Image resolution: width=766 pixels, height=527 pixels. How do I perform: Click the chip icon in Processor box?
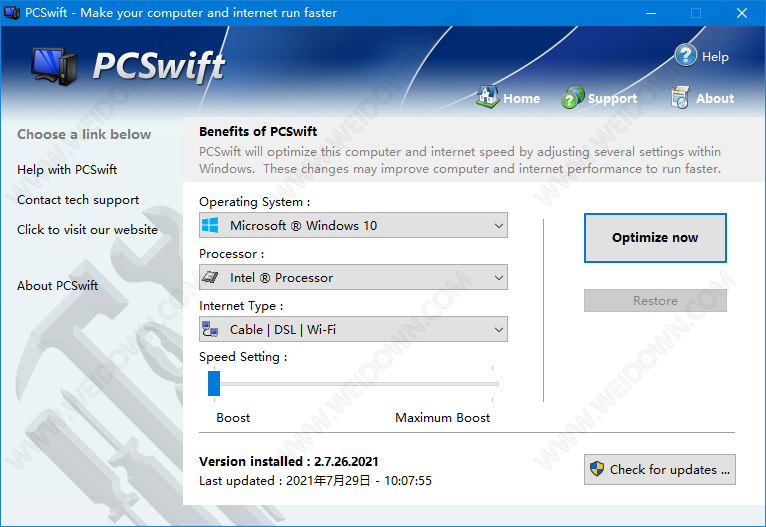[x=210, y=277]
